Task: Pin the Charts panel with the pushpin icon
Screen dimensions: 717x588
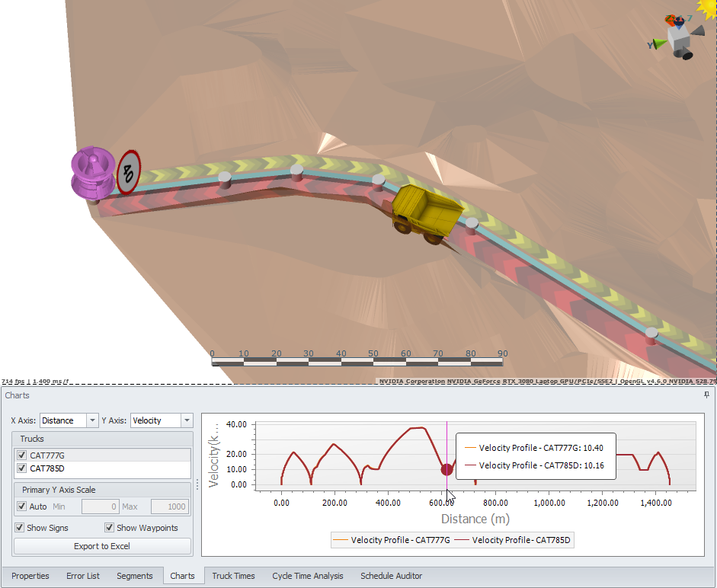Action: (706, 395)
